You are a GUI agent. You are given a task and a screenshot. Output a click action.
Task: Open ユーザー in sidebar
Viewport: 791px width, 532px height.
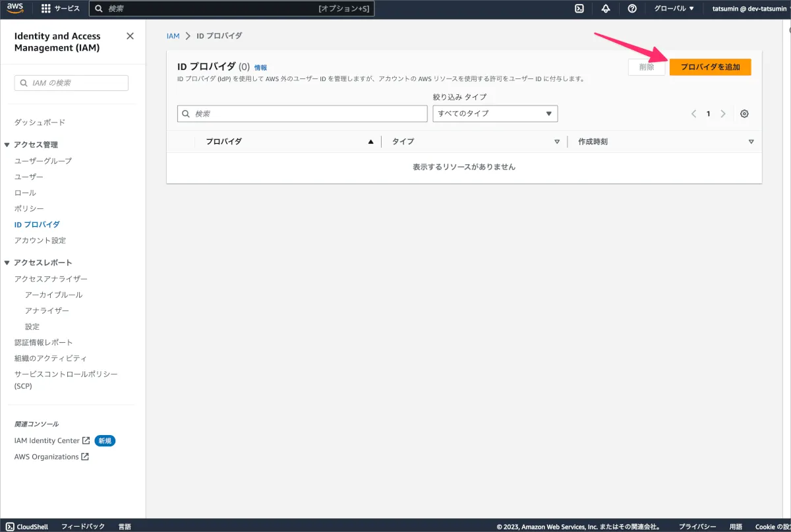pyautogui.click(x=29, y=177)
